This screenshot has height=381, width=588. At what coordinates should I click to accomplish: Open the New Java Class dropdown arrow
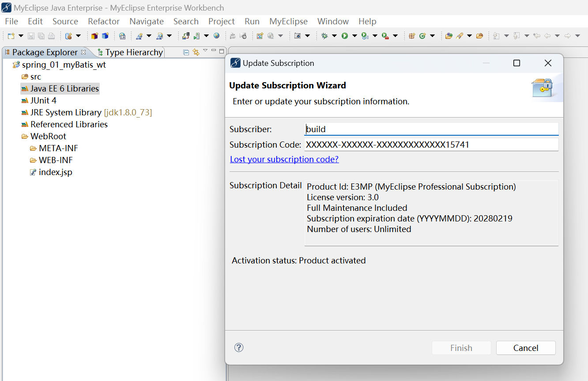pyautogui.click(x=432, y=36)
